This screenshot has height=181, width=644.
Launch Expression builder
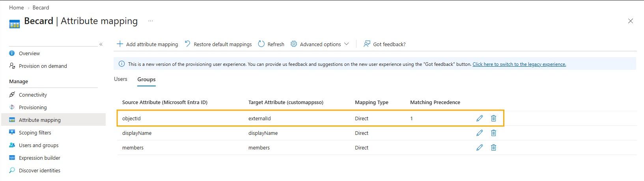pyautogui.click(x=39, y=158)
